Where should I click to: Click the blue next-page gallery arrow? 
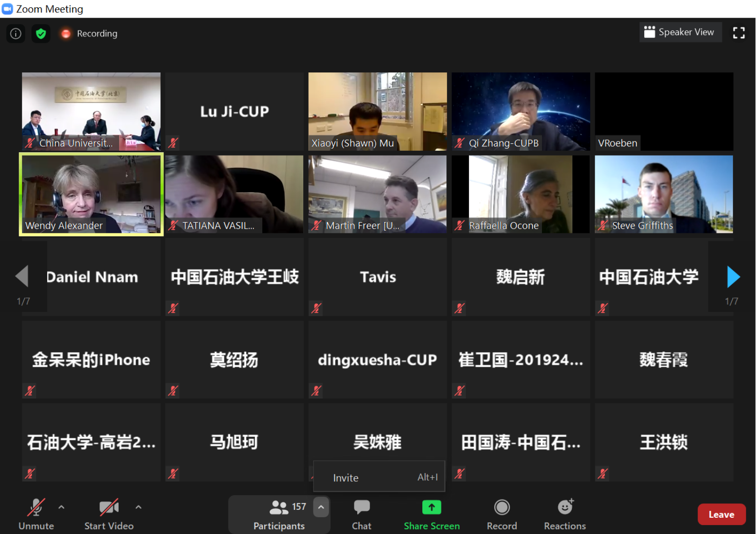(x=733, y=277)
